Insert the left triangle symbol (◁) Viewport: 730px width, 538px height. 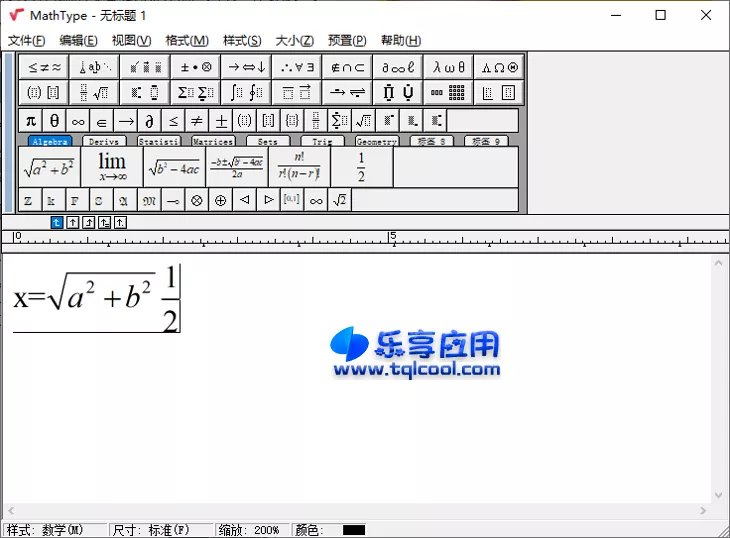pyautogui.click(x=244, y=200)
